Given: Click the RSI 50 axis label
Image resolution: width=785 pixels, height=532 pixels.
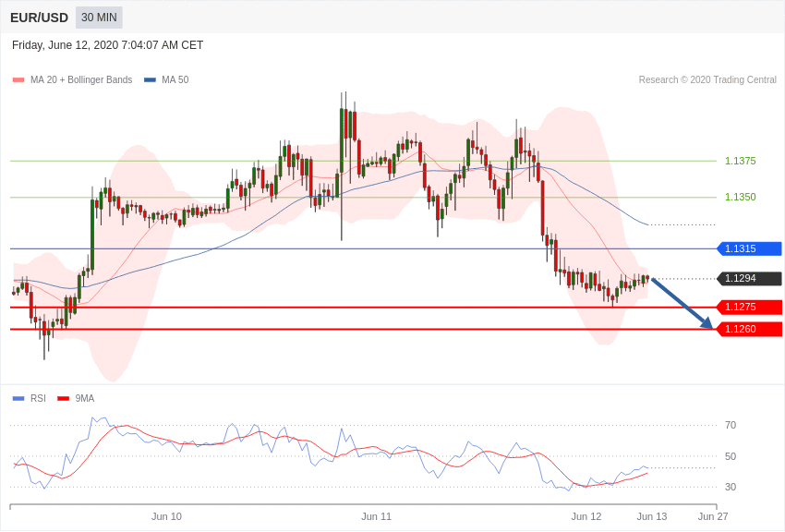Looking at the screenshot, I should coord(731,456).
